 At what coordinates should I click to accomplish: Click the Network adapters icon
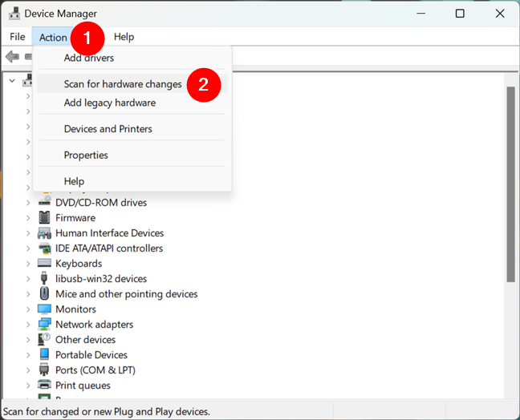click(44, 325)
